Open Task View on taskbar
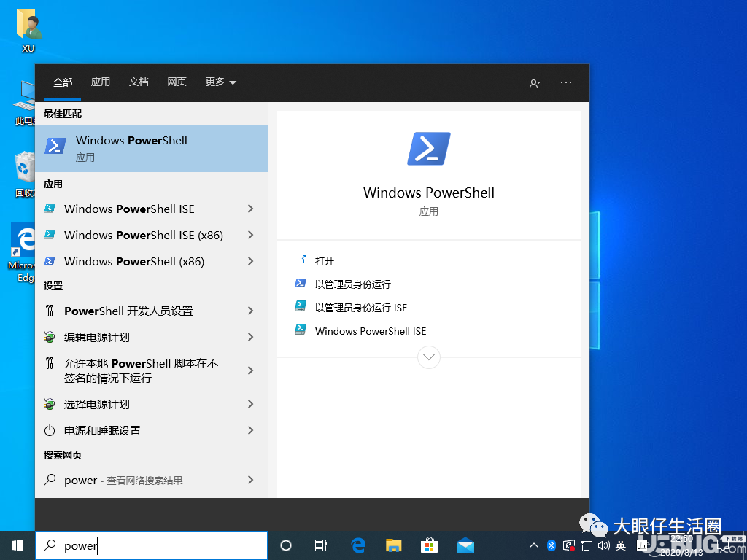747x560 pixels. click(321, 545)
